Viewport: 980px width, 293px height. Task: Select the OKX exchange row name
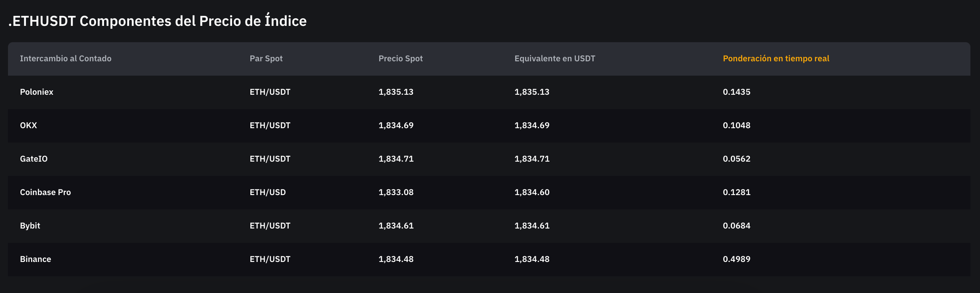[x=28, y=125]
